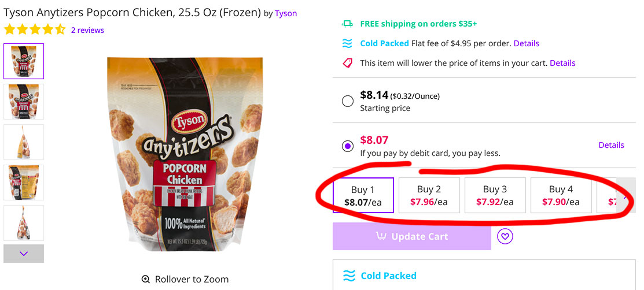Click the waves icon in the lower Cold Packed box

pos(349,276)
